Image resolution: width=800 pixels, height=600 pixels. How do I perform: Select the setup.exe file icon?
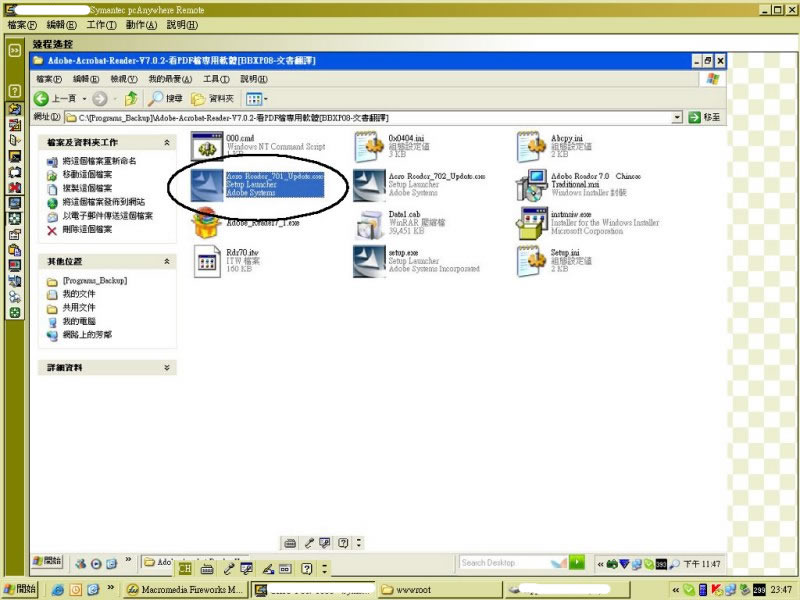(369, 261)
